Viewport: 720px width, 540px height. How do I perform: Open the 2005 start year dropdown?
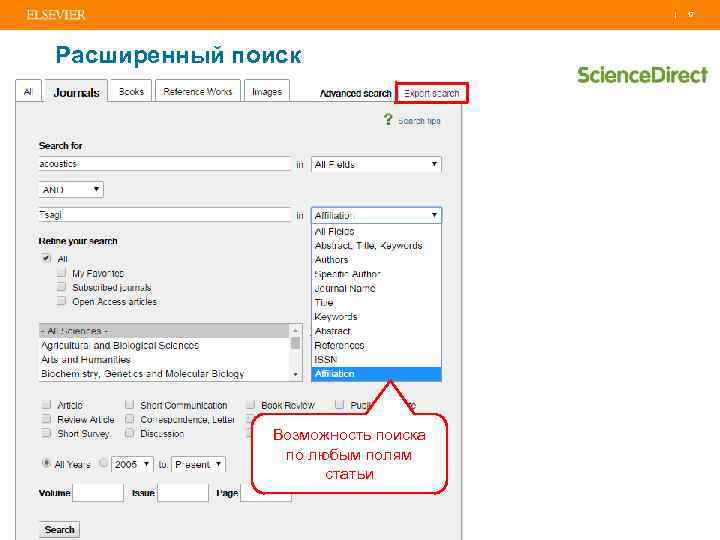click(x=132, y=464)
